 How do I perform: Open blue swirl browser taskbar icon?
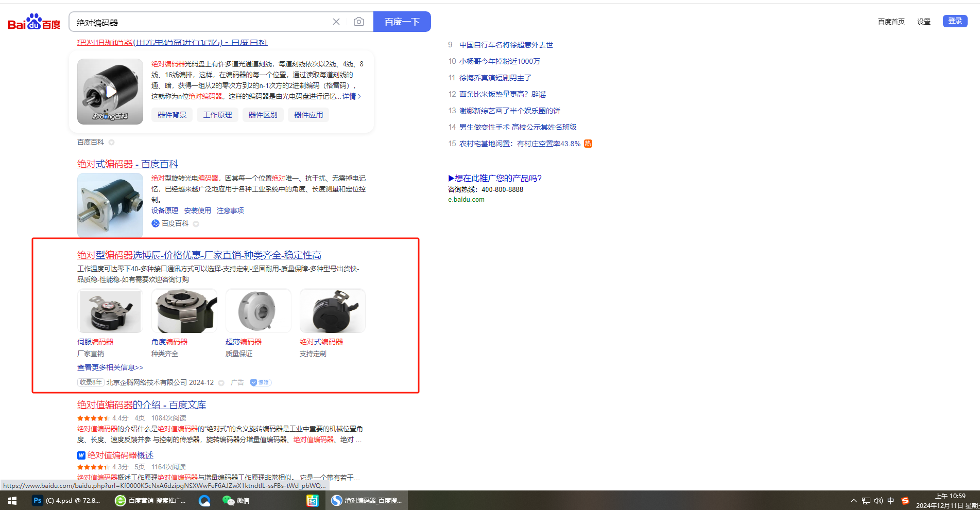(x=204, y=500)
